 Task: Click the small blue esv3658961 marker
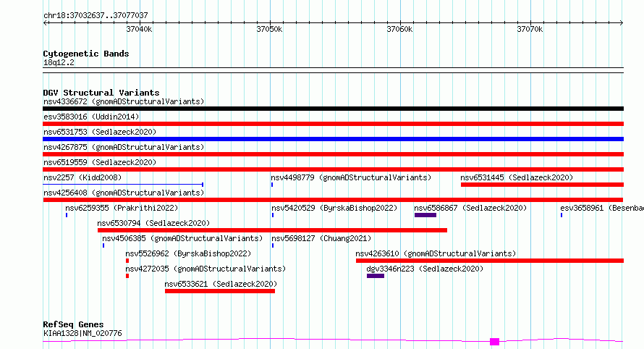click(x=562, y=215)
